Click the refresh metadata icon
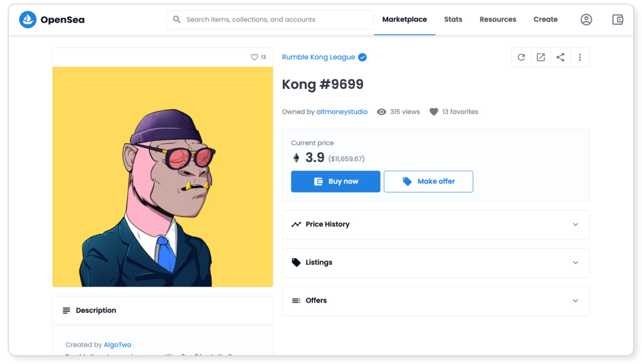Screen dimensions: 642x364 tap(521, 57)
